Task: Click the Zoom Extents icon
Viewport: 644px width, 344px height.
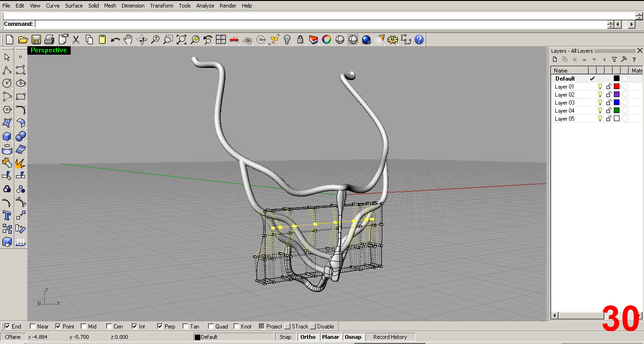Action: (182, 40)
